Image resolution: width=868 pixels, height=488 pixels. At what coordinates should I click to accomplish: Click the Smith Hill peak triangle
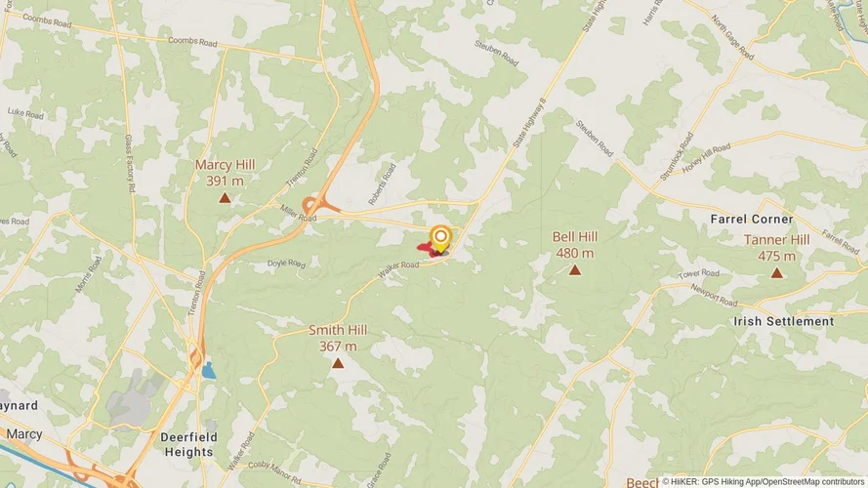[338, 363]
